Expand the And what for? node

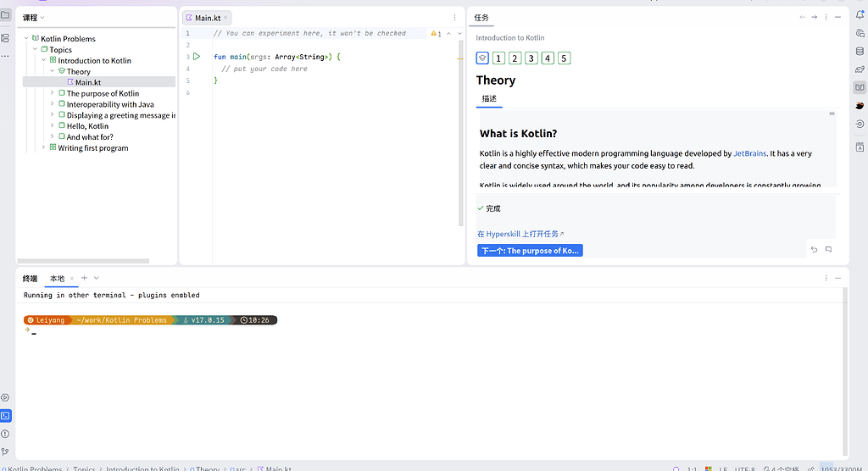pyautogui.click(x=53, y=136)
